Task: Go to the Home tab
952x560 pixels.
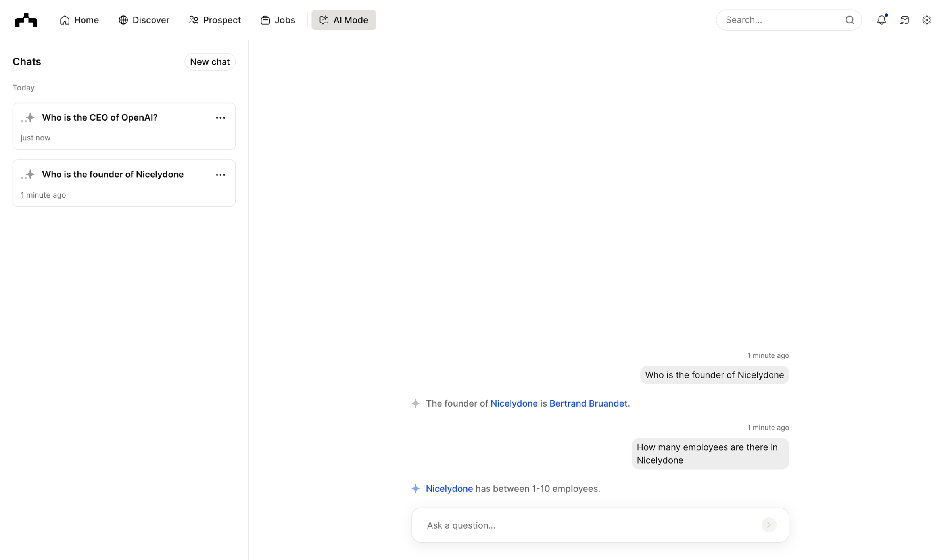Action: pyautogui.click(x=79, y=20)
